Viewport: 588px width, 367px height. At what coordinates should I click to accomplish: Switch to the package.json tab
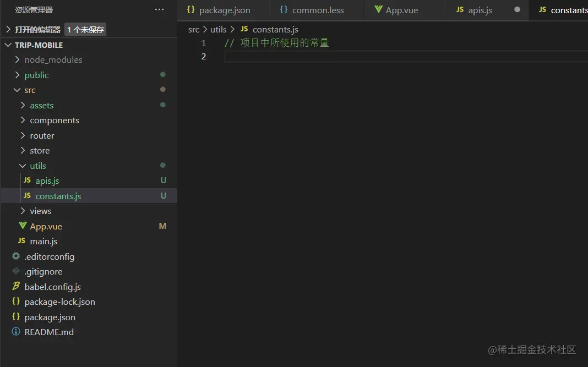pyautogui.click(x=223, y=10)
